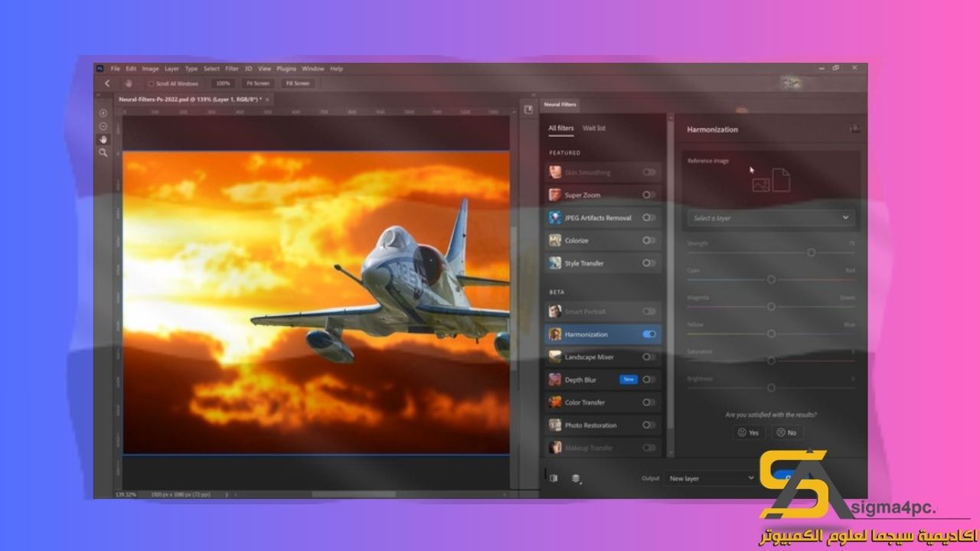Screen dimensions: 980x551
Task: Open the 3D menu
Action: pos(249,69)
